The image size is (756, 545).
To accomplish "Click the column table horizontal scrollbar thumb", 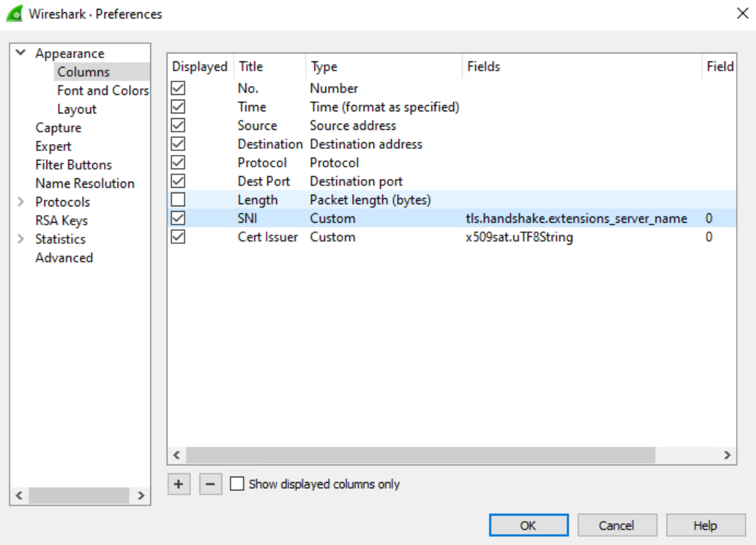I will (421, 455).
